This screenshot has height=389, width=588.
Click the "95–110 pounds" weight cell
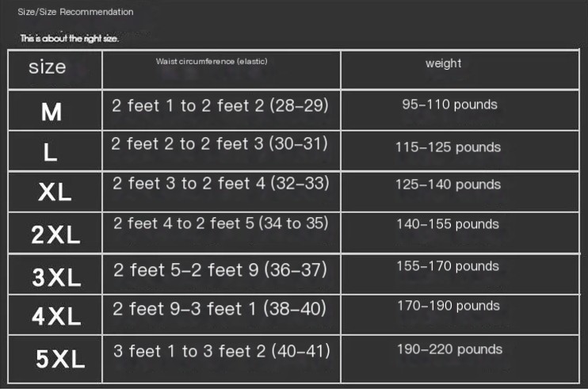[449, 105]
